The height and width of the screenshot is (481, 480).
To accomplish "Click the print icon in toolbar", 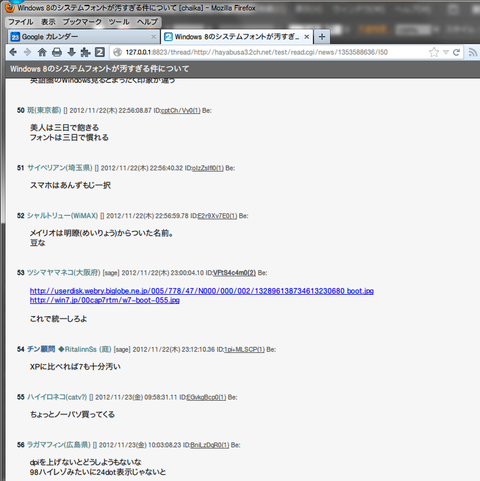I will coord(57,52).
